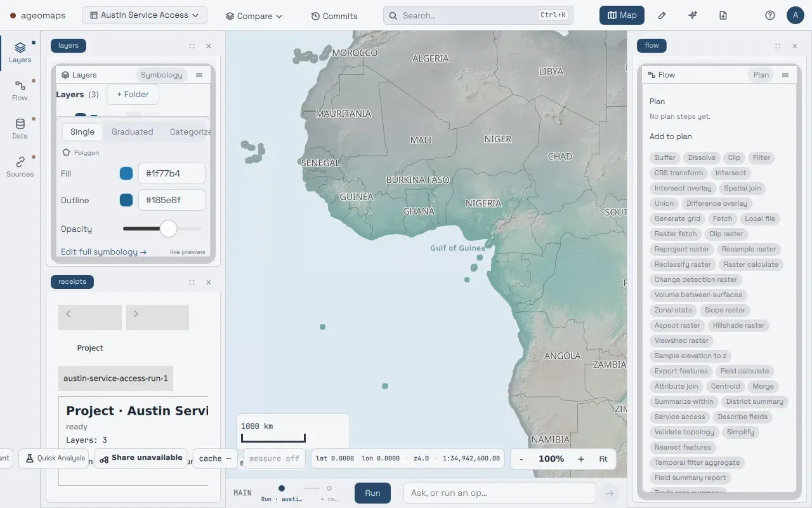Open the Layers sidebar panel
The height and width of the screenshot is (508, 812).
tap(20, 53)
